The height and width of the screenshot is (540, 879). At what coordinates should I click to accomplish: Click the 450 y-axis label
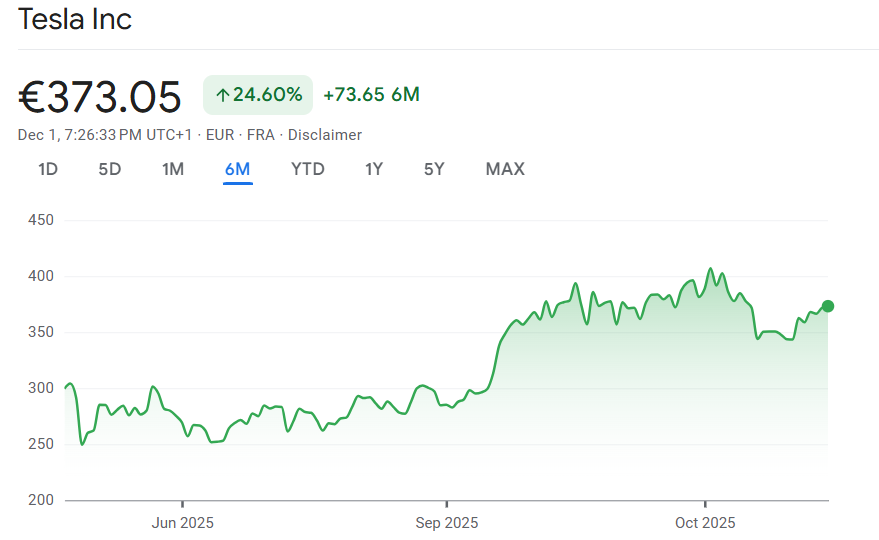[39, 220]
